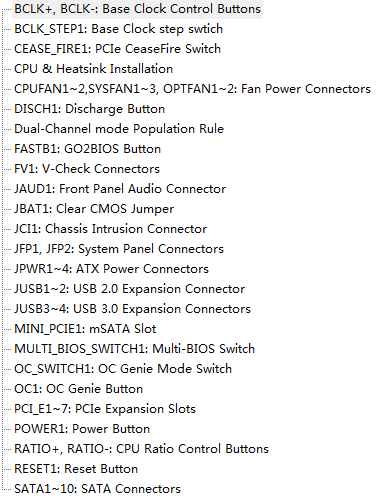The width and height of the screenshot is (383, 504).
Task: Open CPU & Heatsink Installation topic
Action: (x=93, y=69)
